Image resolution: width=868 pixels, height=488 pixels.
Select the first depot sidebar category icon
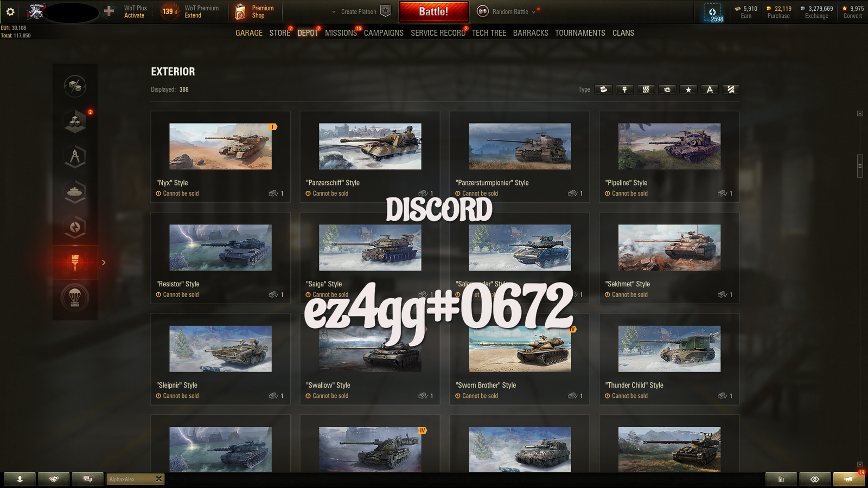[75, 86]
